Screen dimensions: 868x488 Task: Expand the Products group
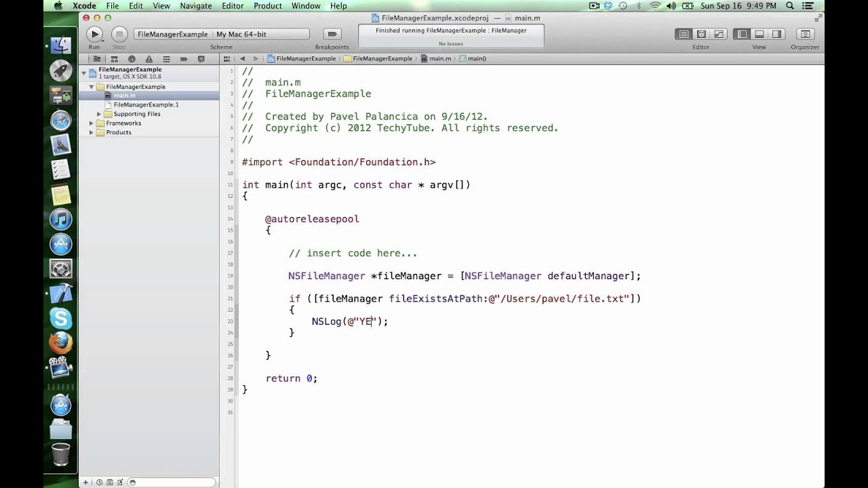tap(92, 132)
